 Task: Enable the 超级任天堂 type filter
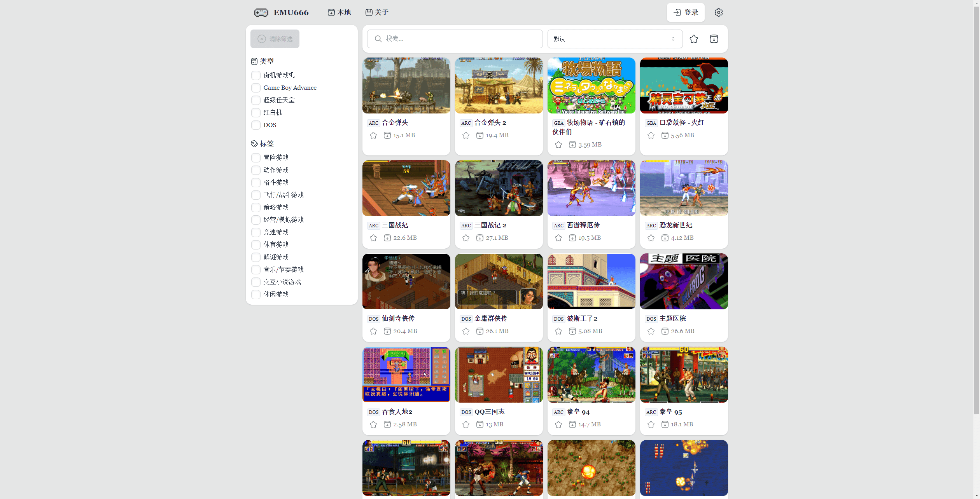tap(256, 100)
